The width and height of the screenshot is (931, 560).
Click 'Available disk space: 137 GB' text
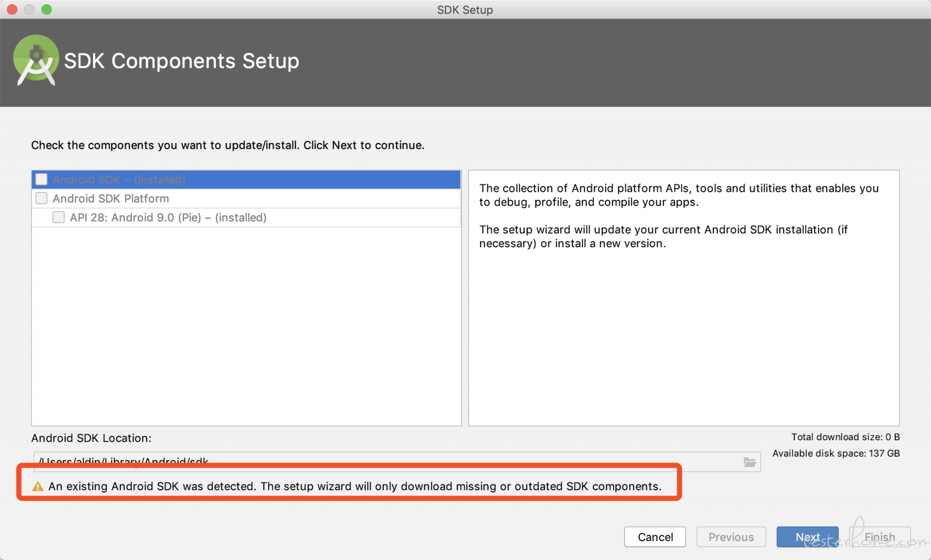pyautogui.click(x=836, y=453)
